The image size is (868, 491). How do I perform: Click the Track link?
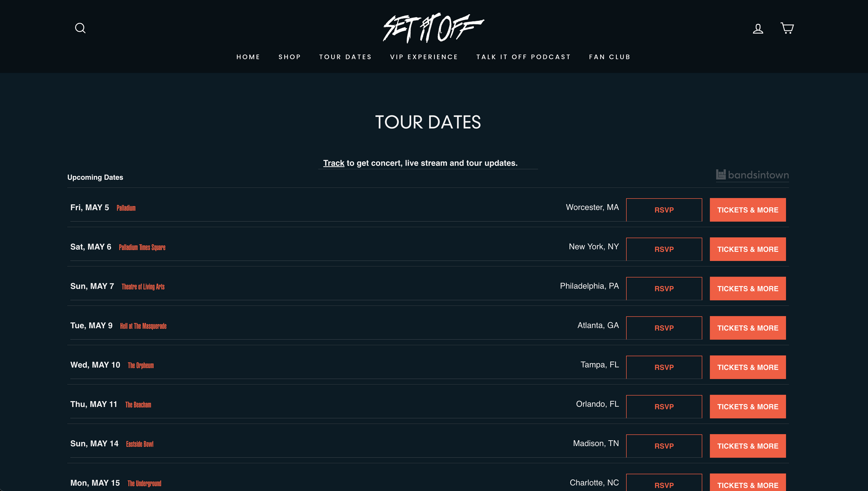point(333,163)
